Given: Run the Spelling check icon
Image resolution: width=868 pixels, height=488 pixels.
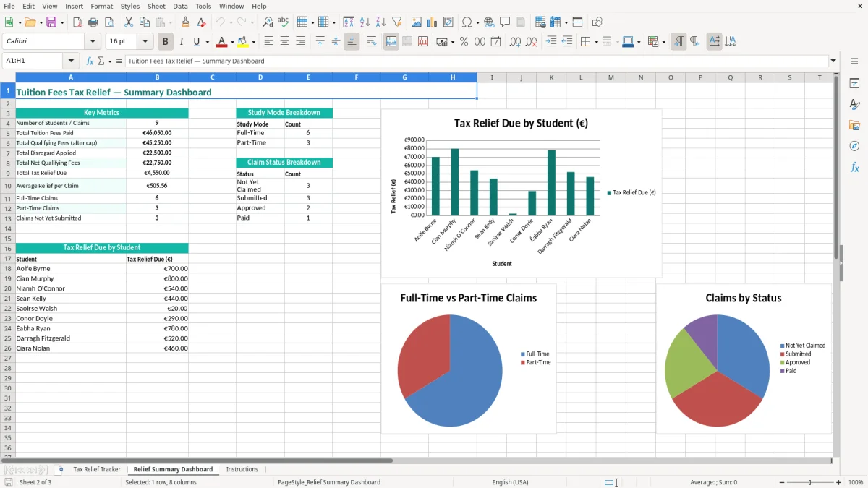Looking at the screenshot, I should point(284,22).
